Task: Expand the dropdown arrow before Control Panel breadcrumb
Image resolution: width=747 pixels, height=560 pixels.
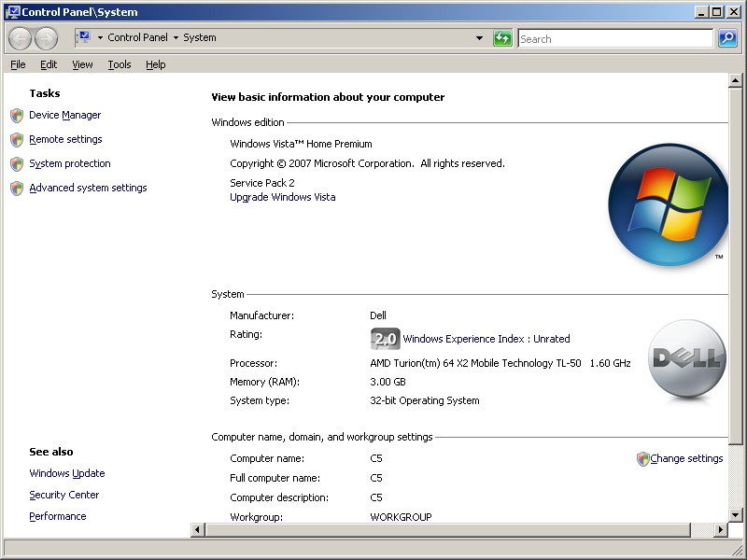Action: (100, 37)
